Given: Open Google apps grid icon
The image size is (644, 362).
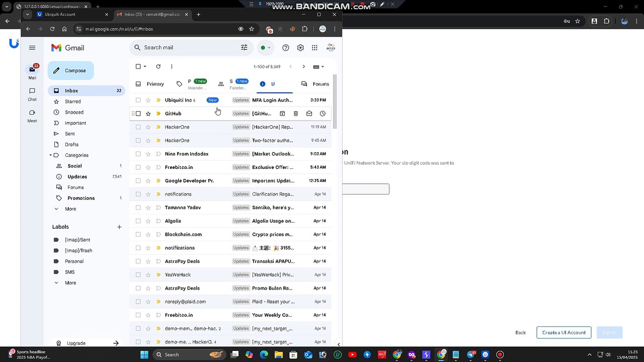Looking at the screenshot, I should (314, 48).
